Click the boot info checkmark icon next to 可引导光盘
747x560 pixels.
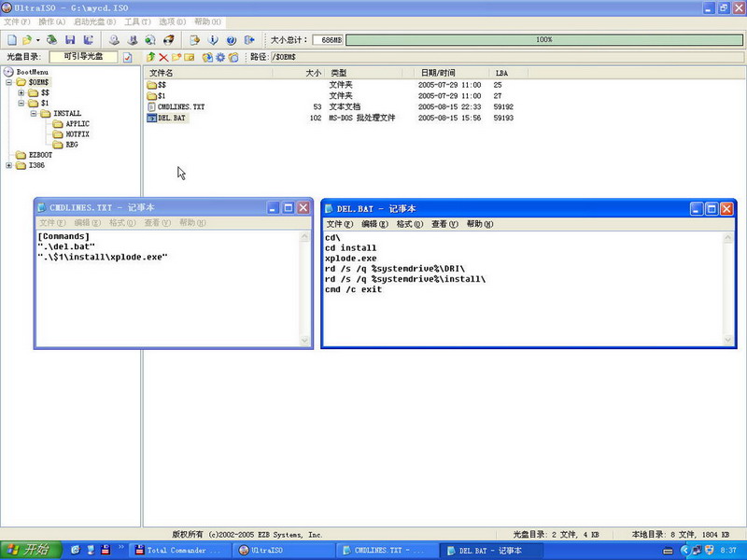click(x=127, y=57)
